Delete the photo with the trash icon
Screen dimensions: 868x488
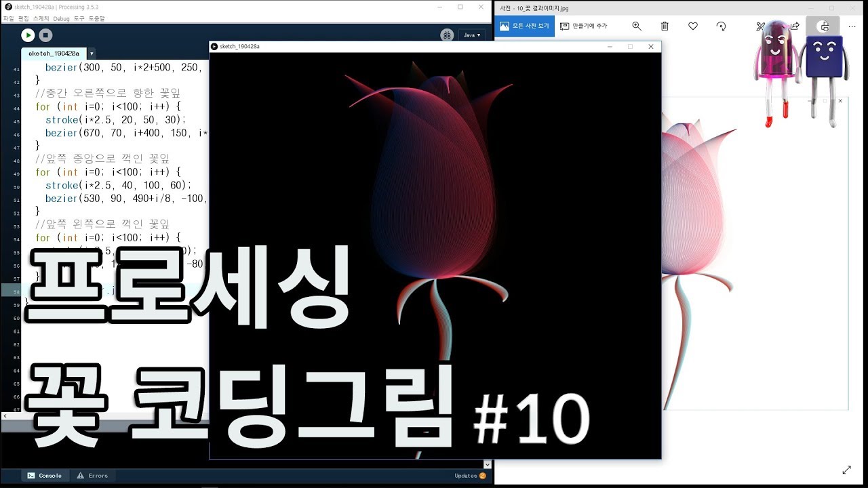665,26
